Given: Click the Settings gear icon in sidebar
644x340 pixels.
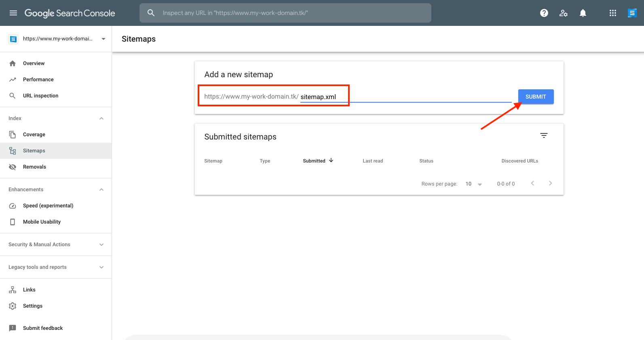Looking at the screenshot, I should point(13,306).
